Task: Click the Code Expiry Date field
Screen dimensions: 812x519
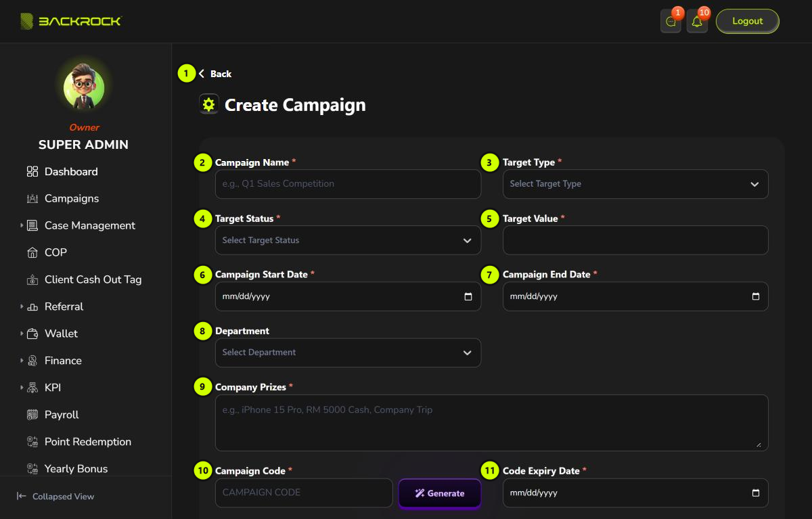Action: [x=635, y=493]
